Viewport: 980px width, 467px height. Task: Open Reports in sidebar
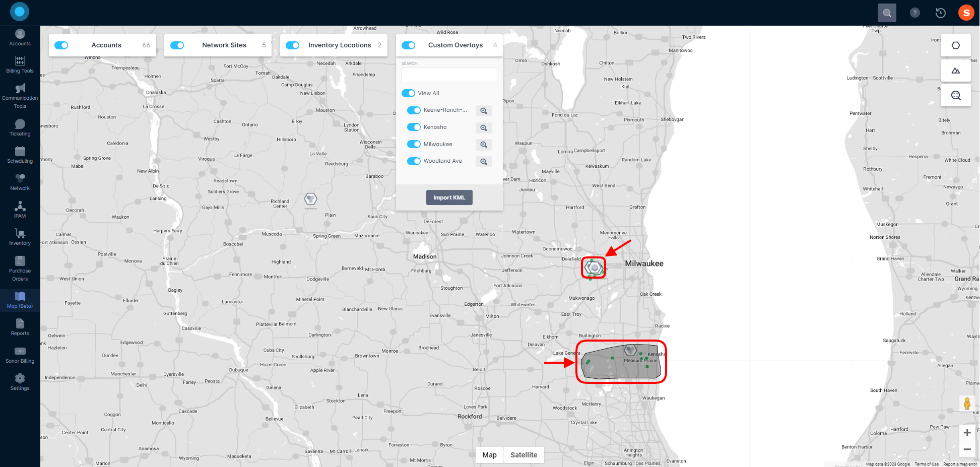20,327
